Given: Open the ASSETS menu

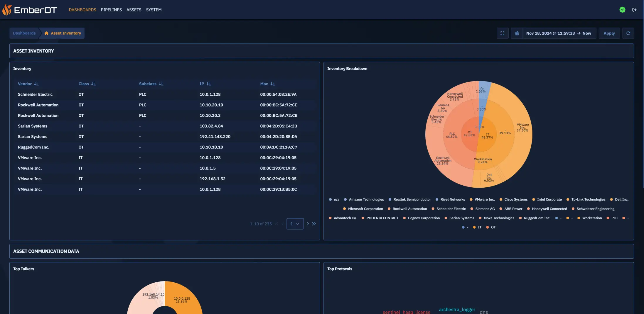Looking at the screenshot, I should 134,10.
